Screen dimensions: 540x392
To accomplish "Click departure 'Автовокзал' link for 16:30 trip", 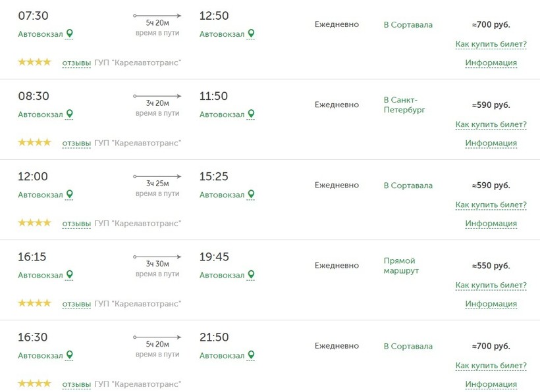I will pos(40,356).
